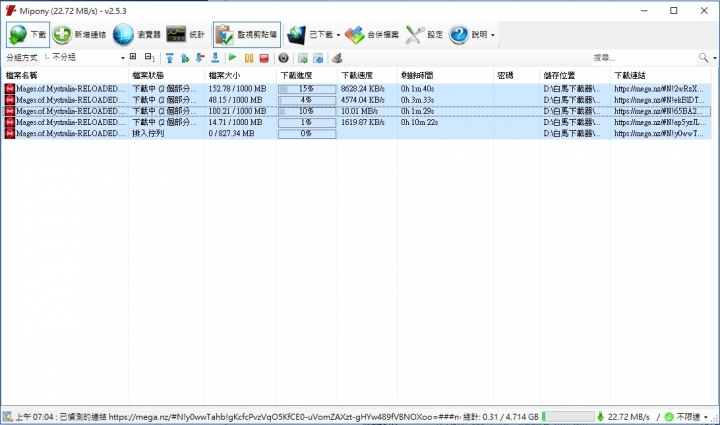Move selected download to top of queue
Image resolution: width=720 pixels, height=425 pixels.
coord(170,58)
